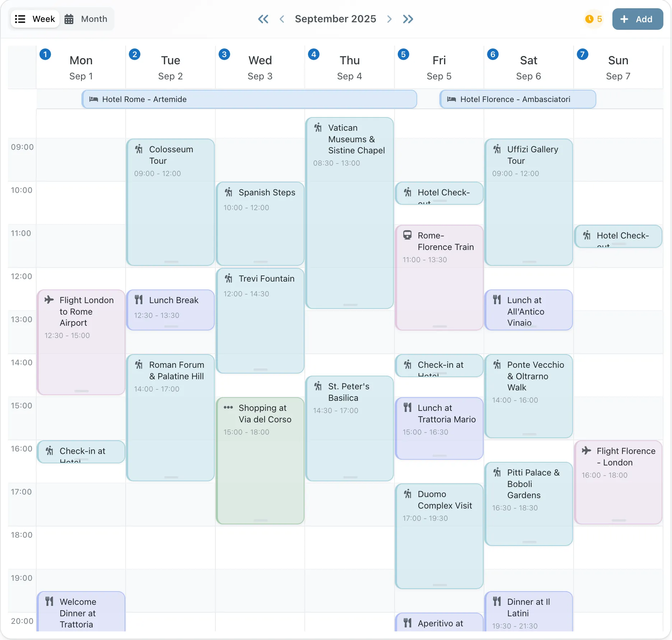Switch to Week view
Screen dimensions: 672x640
[x=35, y=19]
